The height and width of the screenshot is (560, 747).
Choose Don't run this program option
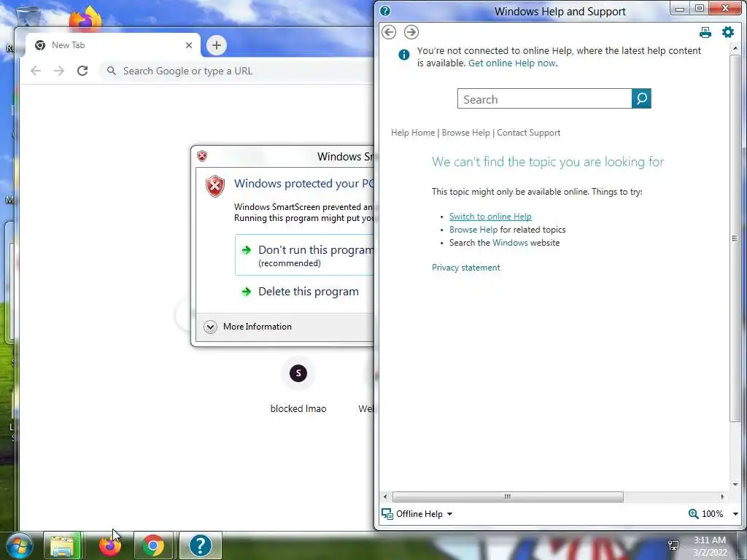[305, 254]
